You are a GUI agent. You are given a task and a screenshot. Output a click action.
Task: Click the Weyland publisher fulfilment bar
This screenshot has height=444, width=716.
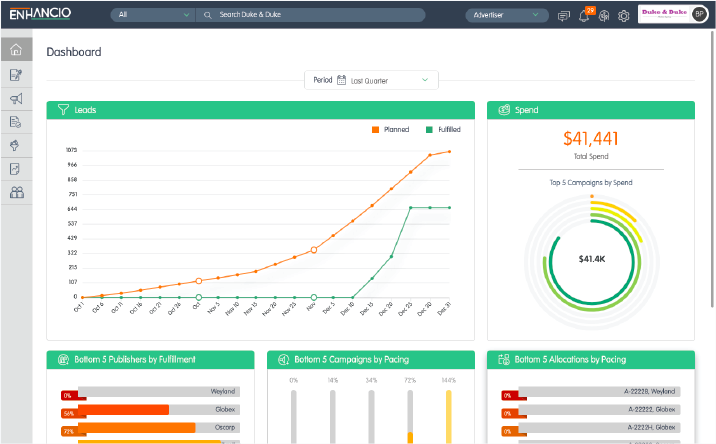(159, 391)
